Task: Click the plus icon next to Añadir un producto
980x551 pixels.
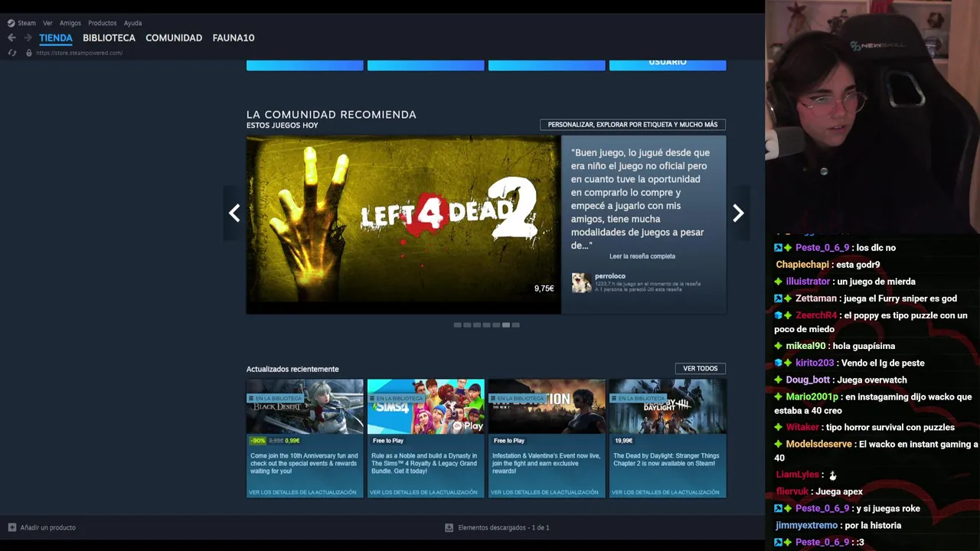Action: [11, 527]
